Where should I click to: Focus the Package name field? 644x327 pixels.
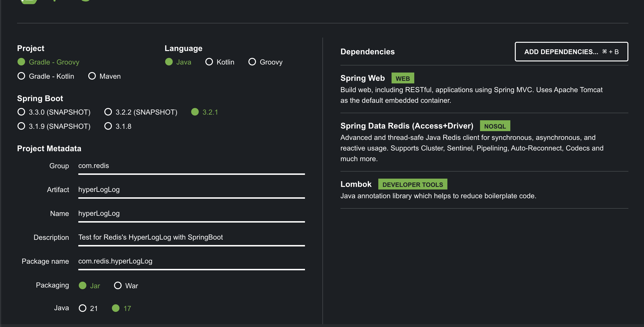[x=191, y=261]
